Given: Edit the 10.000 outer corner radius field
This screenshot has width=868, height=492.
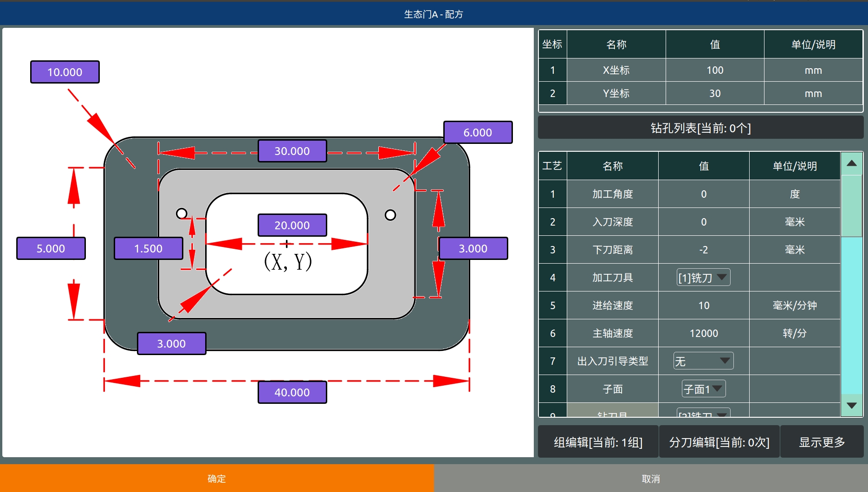Looking at the screenshot, I should click(65, 72).
